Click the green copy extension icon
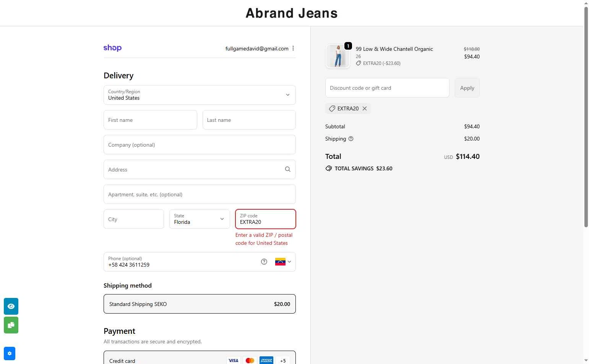This screenshot has height=364, width=589. (x=11, y=325)
